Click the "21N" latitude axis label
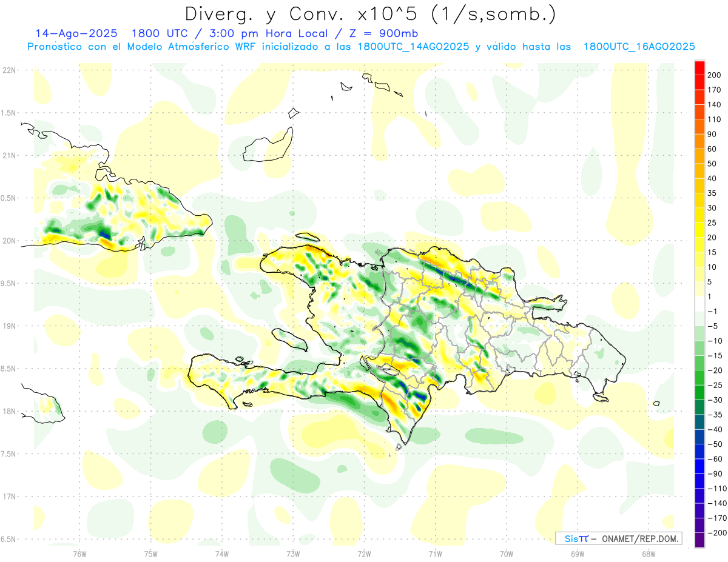The image size is (728, 562). point(9,155)
